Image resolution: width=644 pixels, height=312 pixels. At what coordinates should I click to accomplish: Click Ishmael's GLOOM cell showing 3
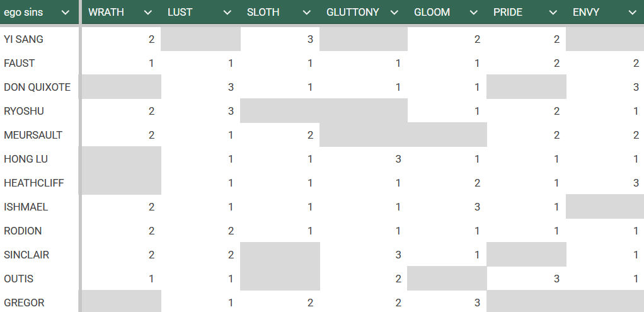pyautogui.click(x=447, y=207)
